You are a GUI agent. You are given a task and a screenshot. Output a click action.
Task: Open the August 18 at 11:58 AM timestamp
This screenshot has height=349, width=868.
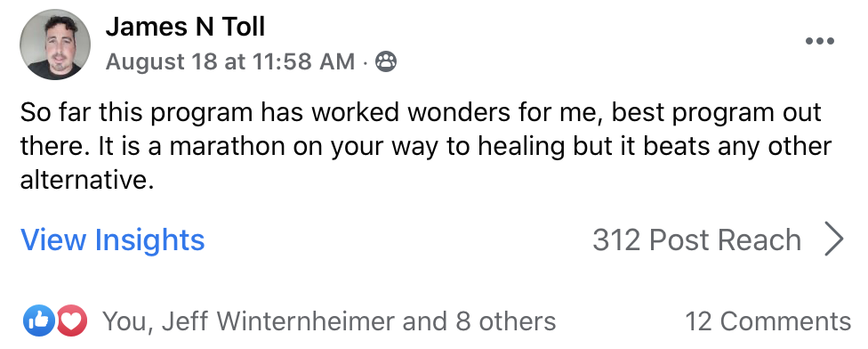point(230,61)
